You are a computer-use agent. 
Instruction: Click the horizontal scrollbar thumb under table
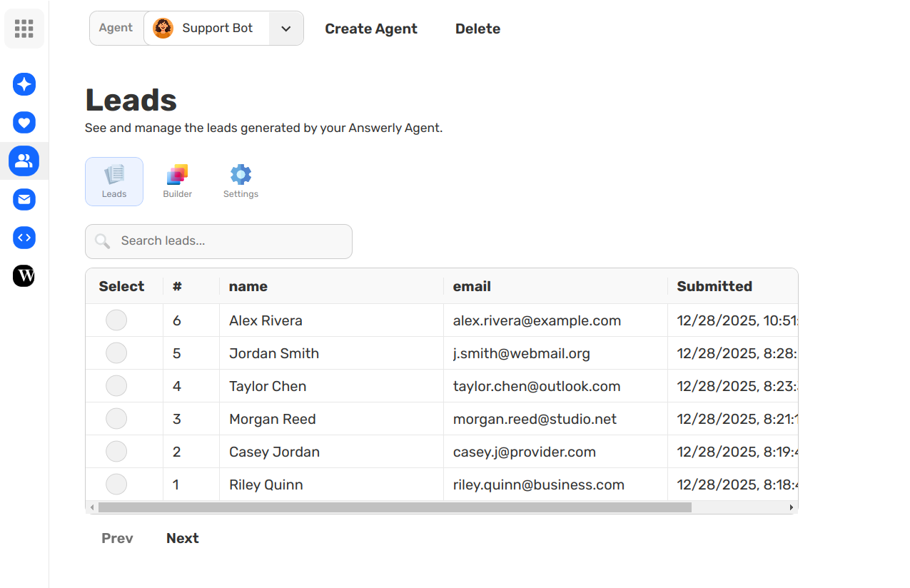[x=395, y=507]
